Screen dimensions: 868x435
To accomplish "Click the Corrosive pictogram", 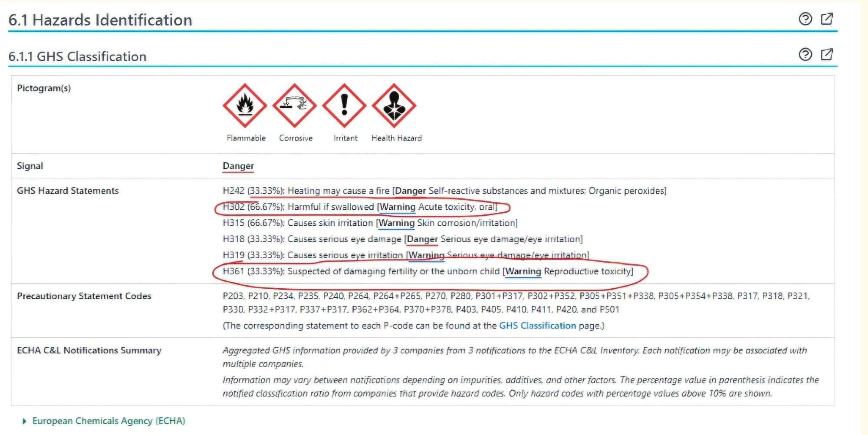I will click(x=295, y=105).
